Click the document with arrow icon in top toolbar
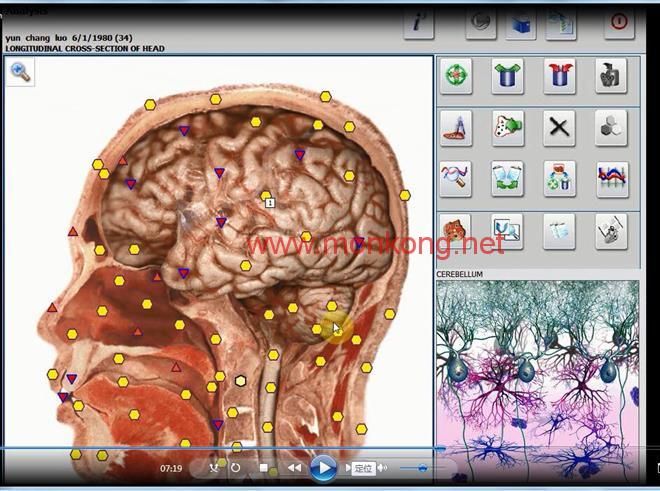Image resolution: width=660 pixels, height=491 pixels. (x=561, y=23)
